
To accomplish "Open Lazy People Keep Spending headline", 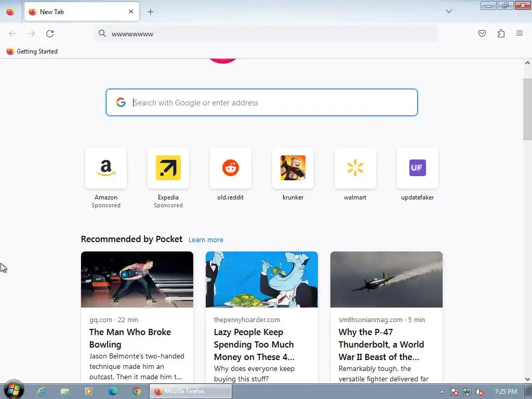I will [x=254, y=344].
